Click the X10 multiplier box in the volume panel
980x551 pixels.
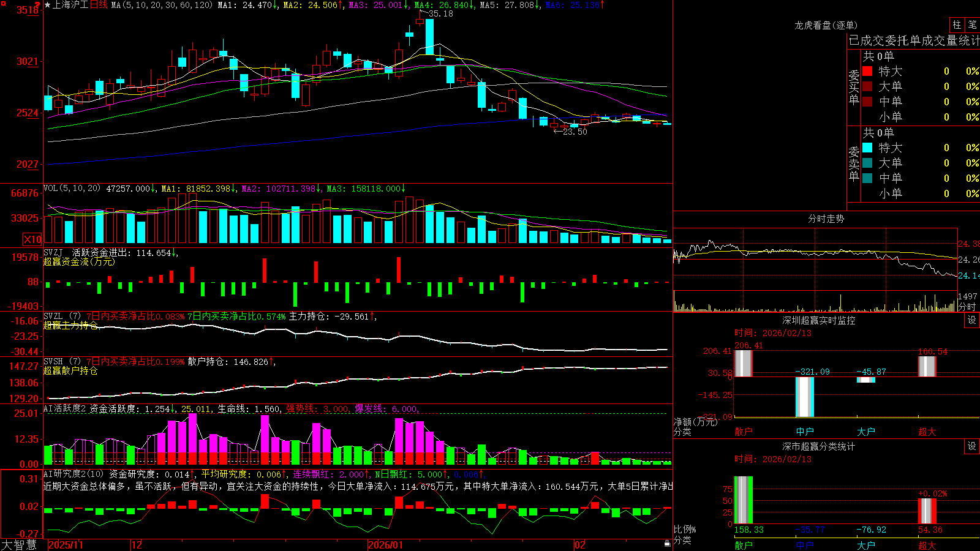[32, 239]
